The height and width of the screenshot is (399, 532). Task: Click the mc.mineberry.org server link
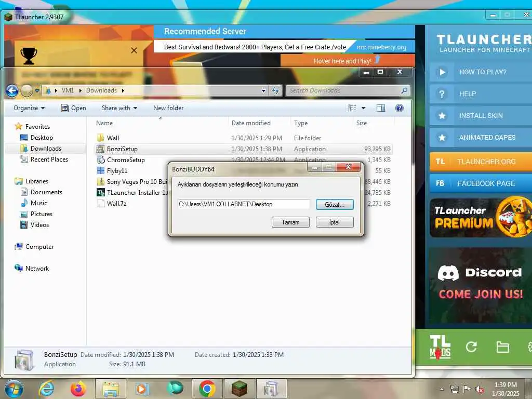pos(381,47)
